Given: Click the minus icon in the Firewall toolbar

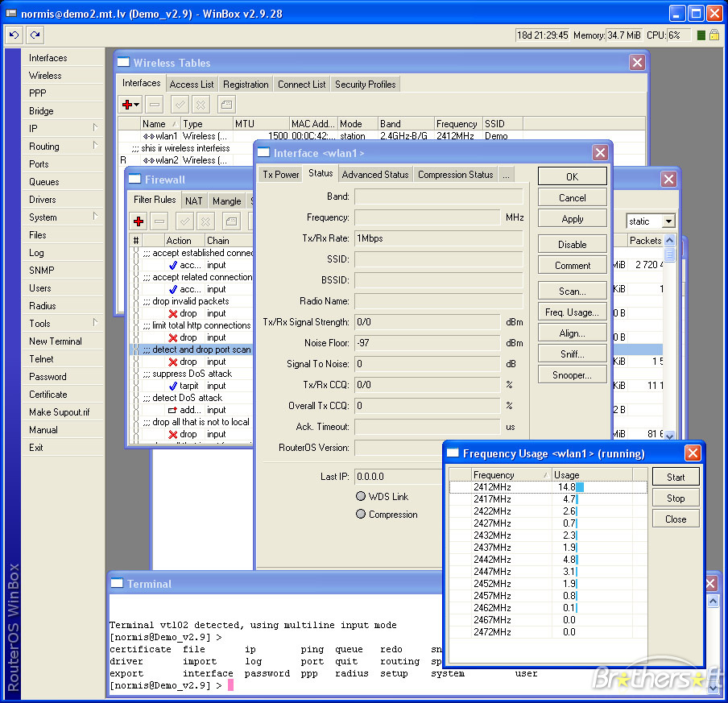Looking at the screenshot, I should (x=159, y=221).
